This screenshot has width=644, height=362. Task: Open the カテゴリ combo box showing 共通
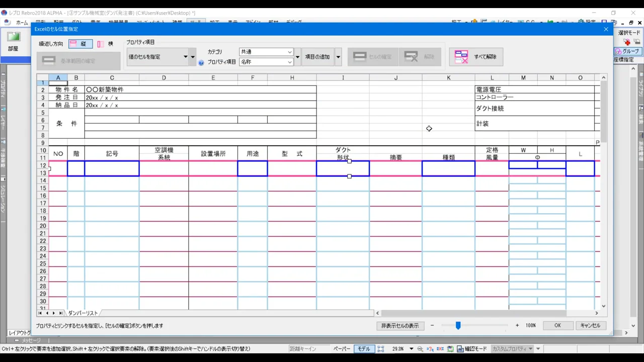pos(266,52)
